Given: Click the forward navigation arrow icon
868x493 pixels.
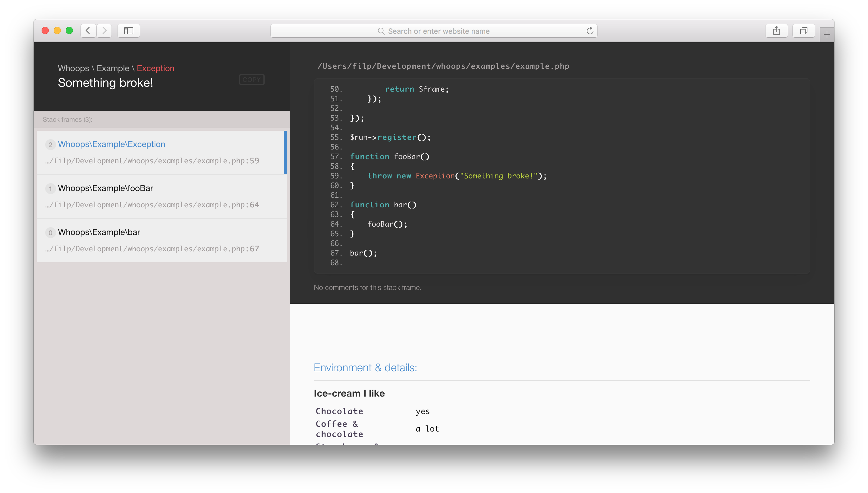Looking at the screenshot, I should [x=104, y=30].
